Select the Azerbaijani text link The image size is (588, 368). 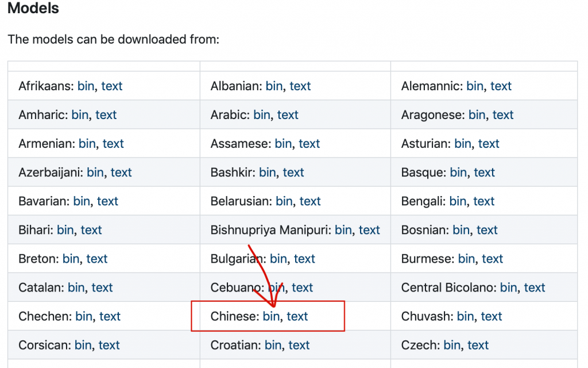pyautogui.click(x=121, y=172)
